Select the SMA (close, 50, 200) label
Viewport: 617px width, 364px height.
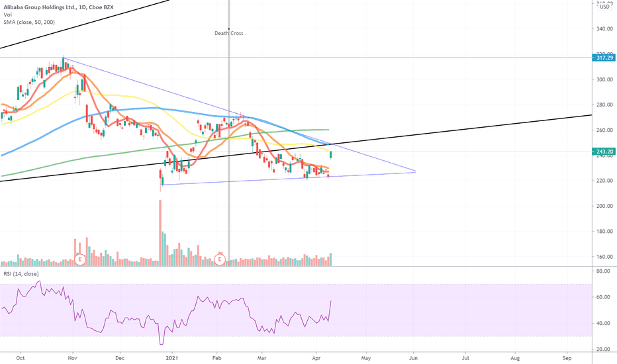[29, 22]
